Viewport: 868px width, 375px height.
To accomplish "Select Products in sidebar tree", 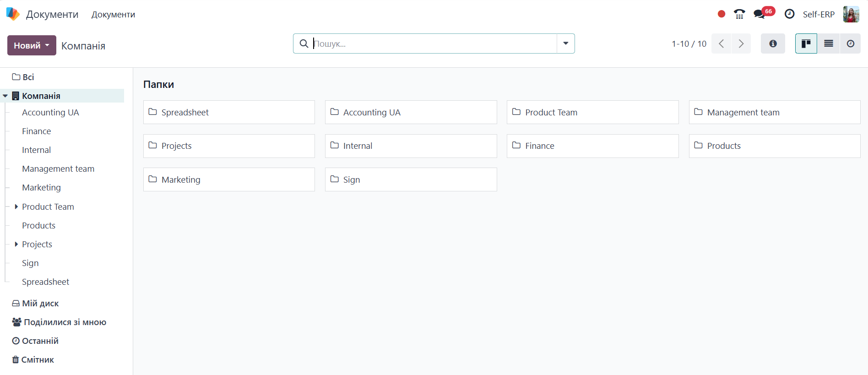I will tap(39, 225).
